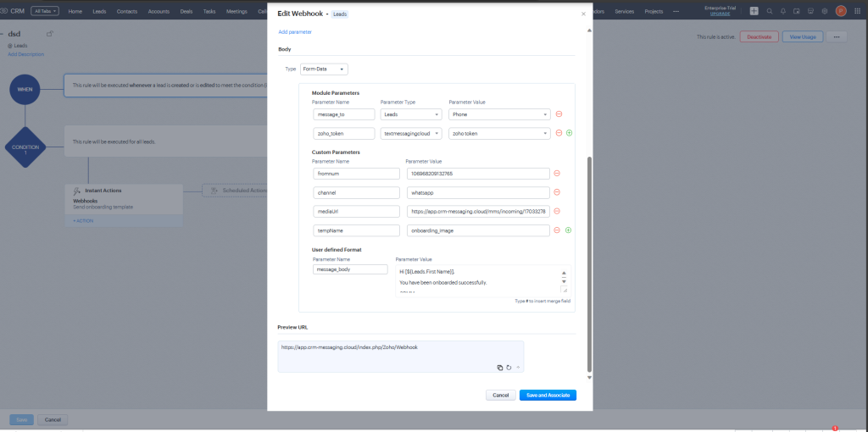
Task: Click the whatsapp channel value field
Action: point(478,192)
